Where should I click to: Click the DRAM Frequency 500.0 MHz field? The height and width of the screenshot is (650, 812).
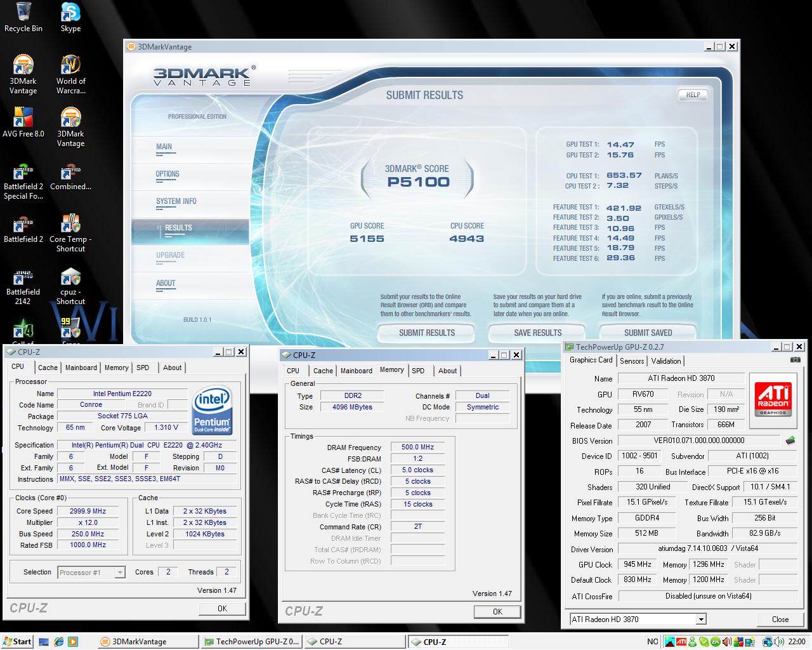[x=417, y=447]
